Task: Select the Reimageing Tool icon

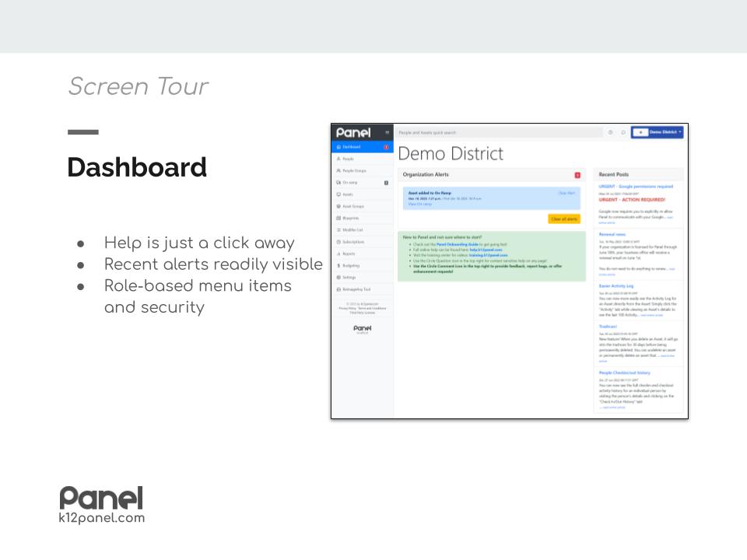Action: tap(338, 289)
